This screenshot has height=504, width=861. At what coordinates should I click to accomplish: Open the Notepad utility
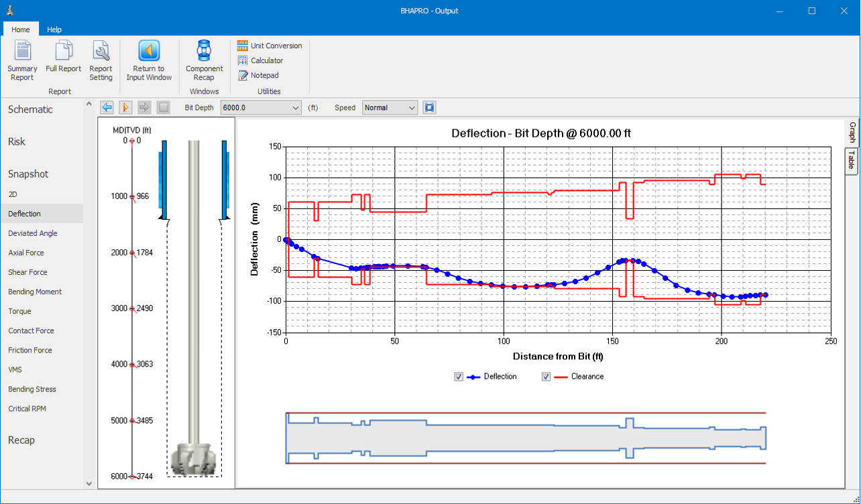click(x=258, y=75)
